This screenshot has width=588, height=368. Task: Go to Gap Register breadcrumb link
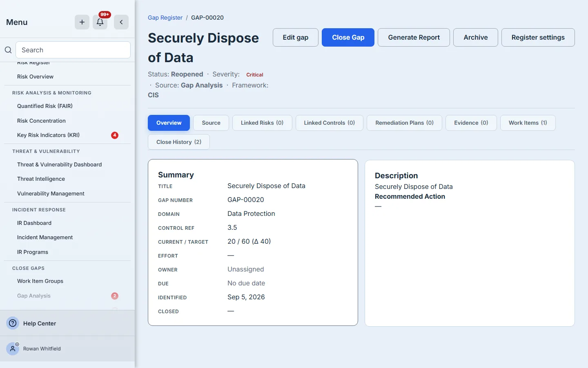165,18
